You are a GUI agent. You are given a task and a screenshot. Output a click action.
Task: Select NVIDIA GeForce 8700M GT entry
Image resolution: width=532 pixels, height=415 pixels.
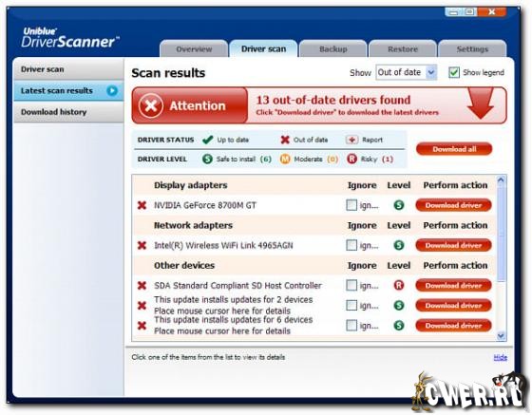[x=205, y=205]
